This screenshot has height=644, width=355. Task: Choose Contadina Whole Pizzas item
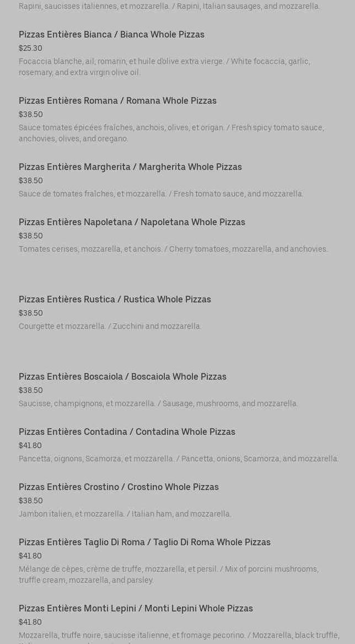[x=127, y=432]
